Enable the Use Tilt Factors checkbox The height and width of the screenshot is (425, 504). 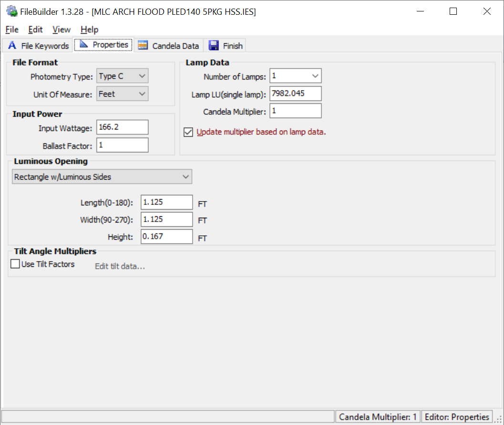[x=15, y=264]
